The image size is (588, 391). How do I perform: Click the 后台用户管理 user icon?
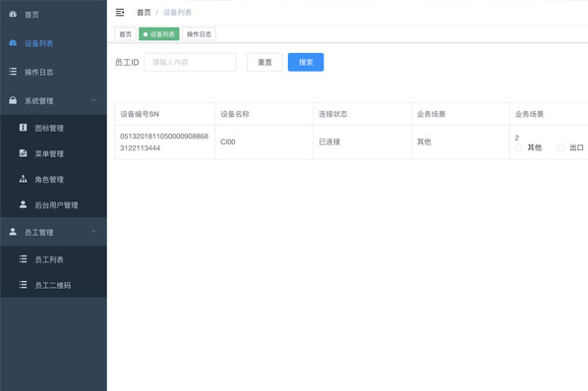(23, 204)
